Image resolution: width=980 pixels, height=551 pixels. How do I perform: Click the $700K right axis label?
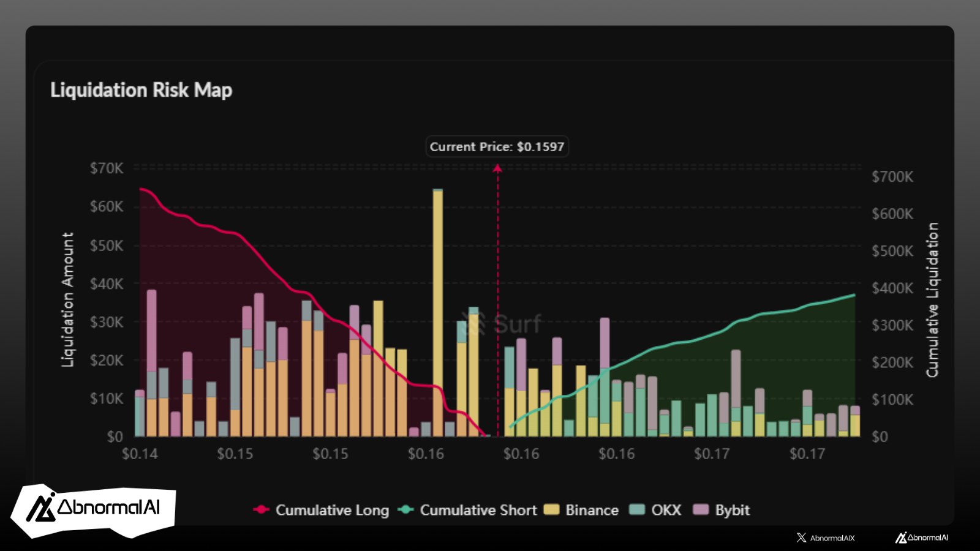pos(892,177)
